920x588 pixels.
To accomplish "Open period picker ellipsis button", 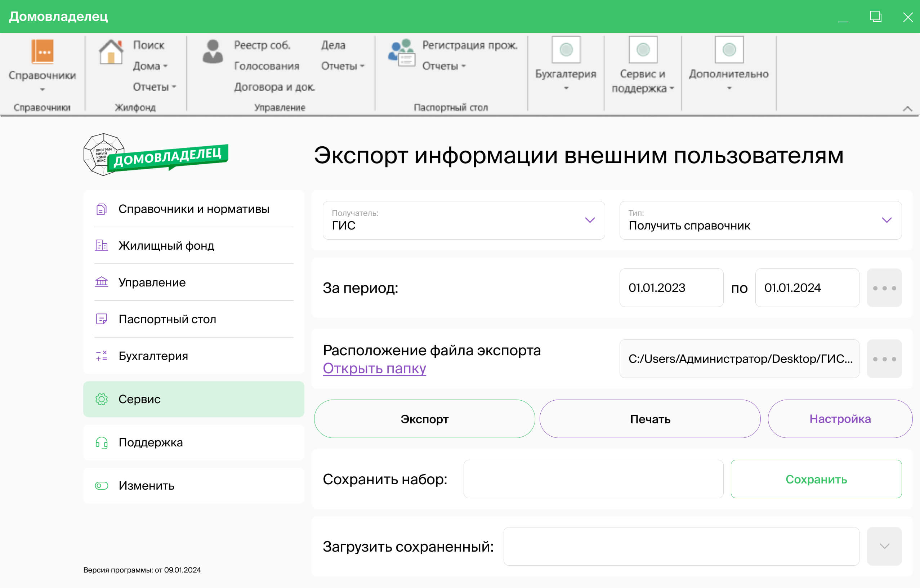I will 884,288.
